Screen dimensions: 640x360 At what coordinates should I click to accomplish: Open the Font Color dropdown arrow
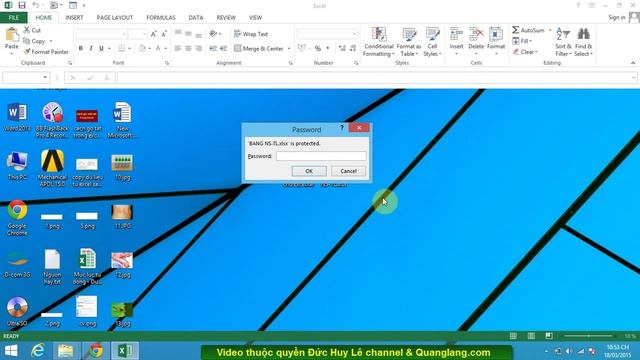(166, 49)
